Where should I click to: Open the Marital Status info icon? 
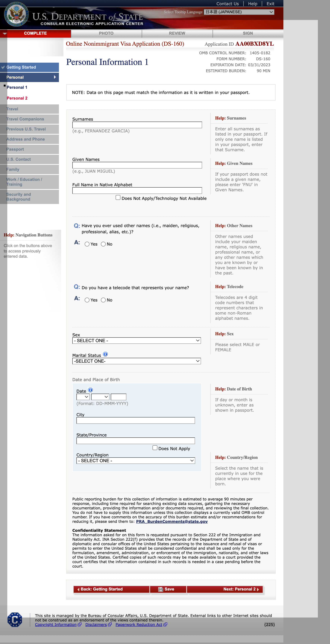point(105,354)
